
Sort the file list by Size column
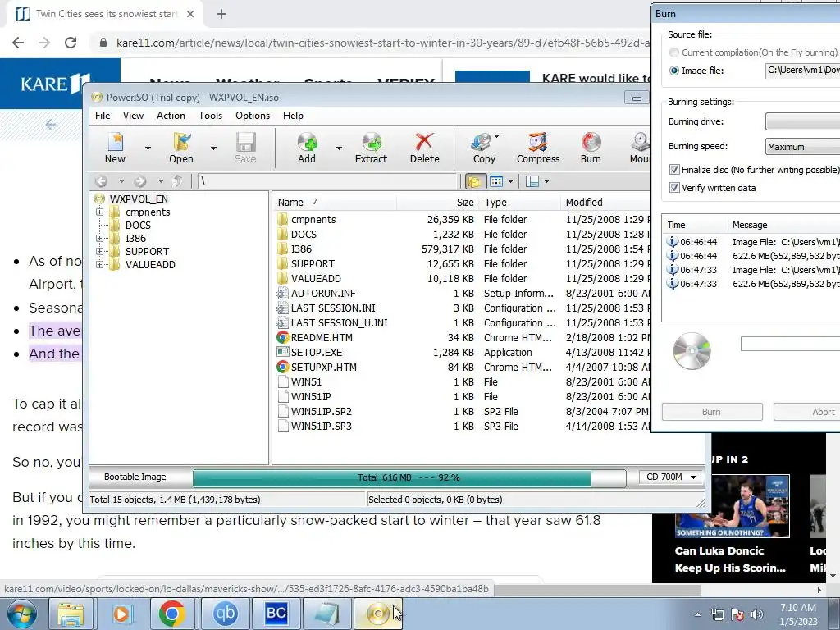pos(437,203)
